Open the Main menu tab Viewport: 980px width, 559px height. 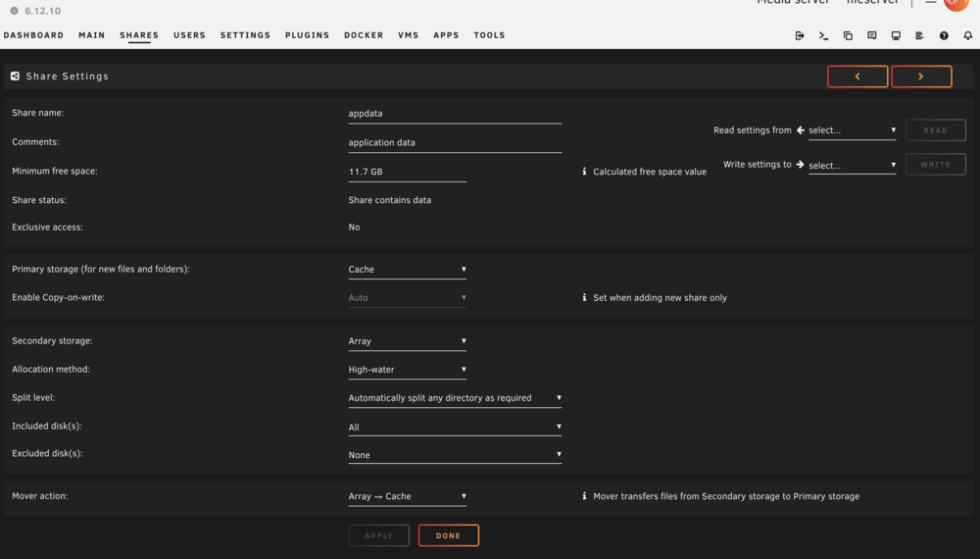click(x=92, y=35)
